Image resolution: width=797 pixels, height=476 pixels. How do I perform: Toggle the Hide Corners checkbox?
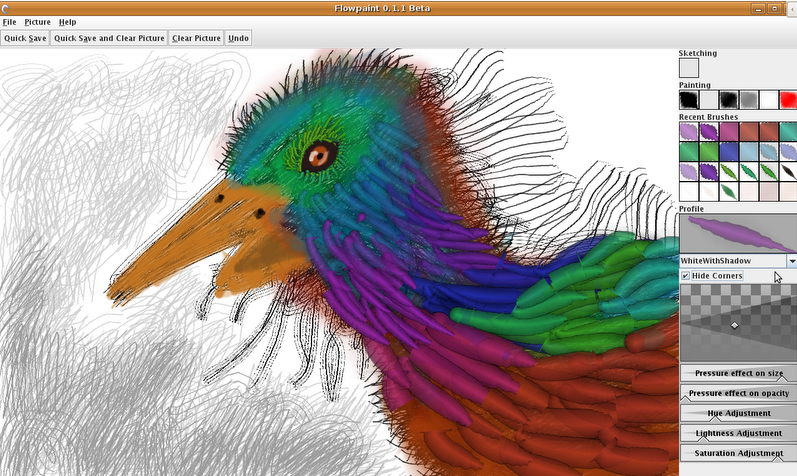[685, 275]
